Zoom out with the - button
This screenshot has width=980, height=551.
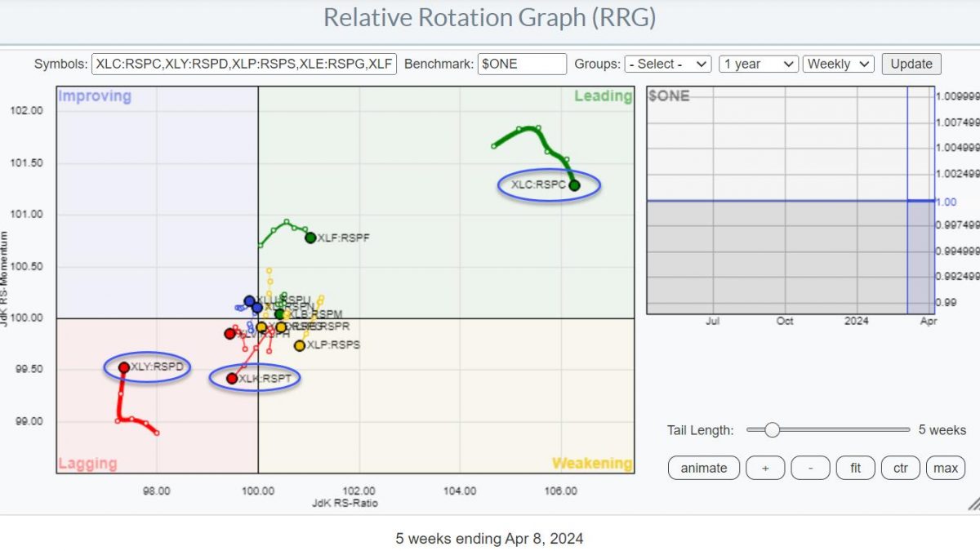pos(810,468)
